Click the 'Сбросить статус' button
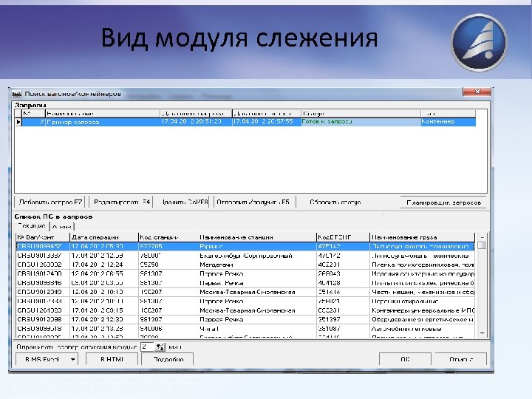 coord(335,202)
